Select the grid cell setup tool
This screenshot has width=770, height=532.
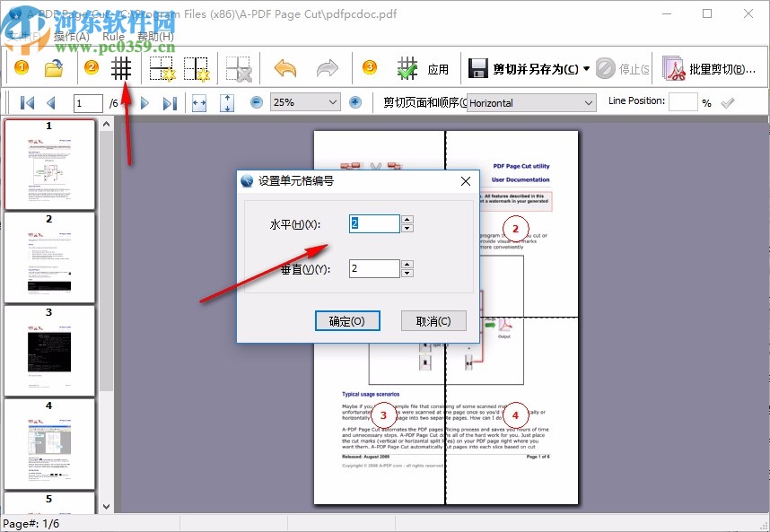coord(121,67)
